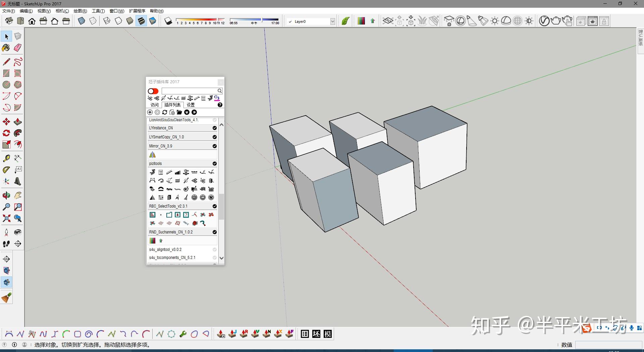Choose the Move tool

[x=6, y=122]
